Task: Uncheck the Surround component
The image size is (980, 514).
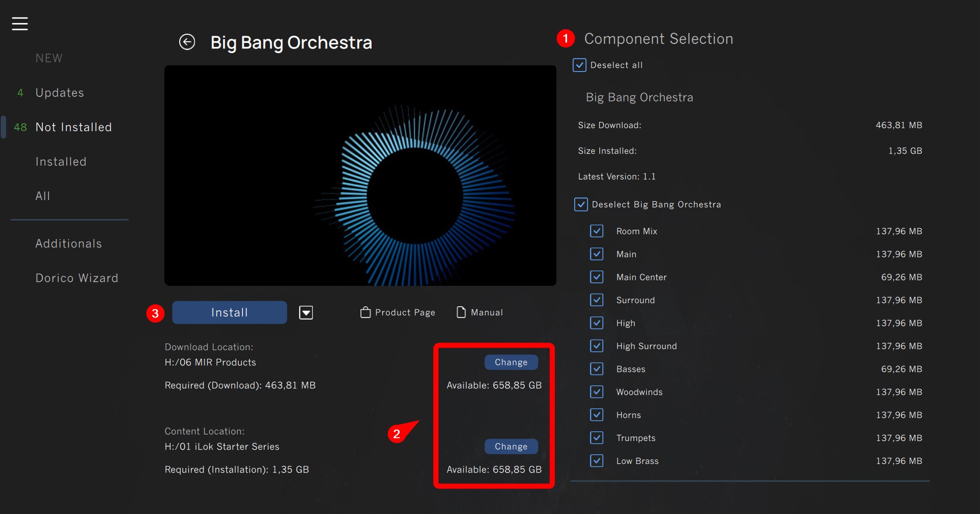Action: [x=597, y=300]
